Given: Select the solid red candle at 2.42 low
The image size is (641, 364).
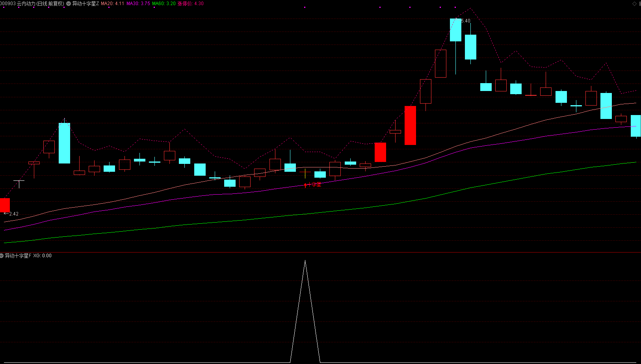Looking at the screenshot, I should click(x=5, y=205).
